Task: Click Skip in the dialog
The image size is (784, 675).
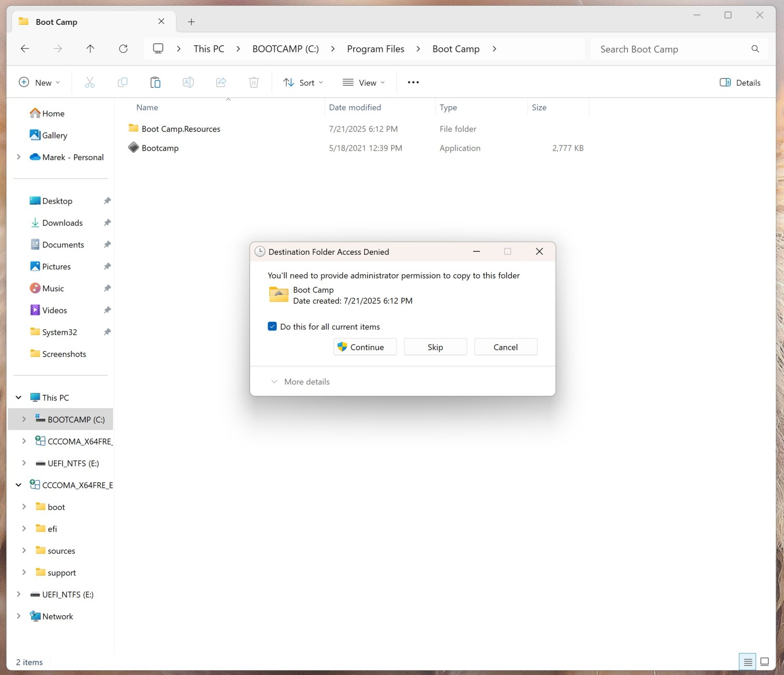Action: click(x=435, y=347)
